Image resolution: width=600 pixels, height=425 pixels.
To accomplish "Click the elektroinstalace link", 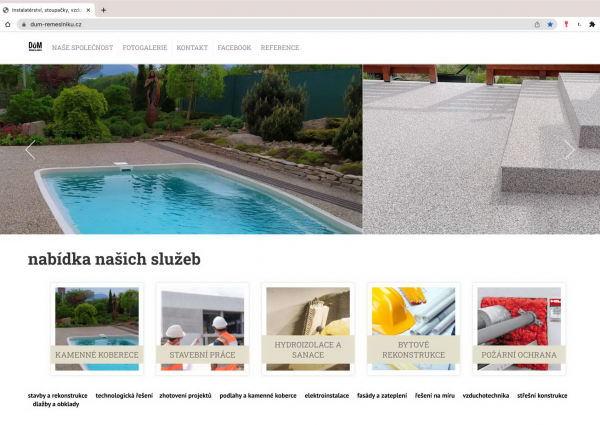I will point(327,396).
